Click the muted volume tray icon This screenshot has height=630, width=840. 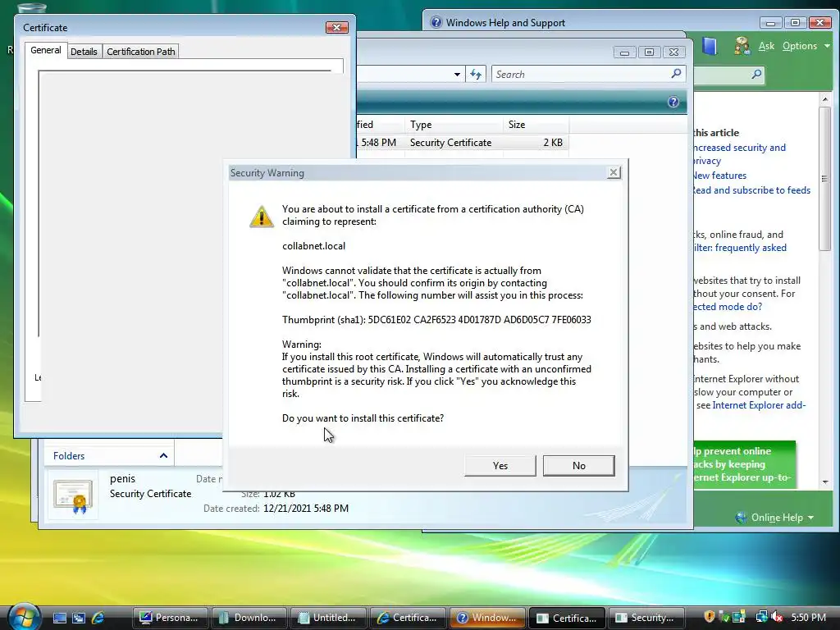pos(776,617)
